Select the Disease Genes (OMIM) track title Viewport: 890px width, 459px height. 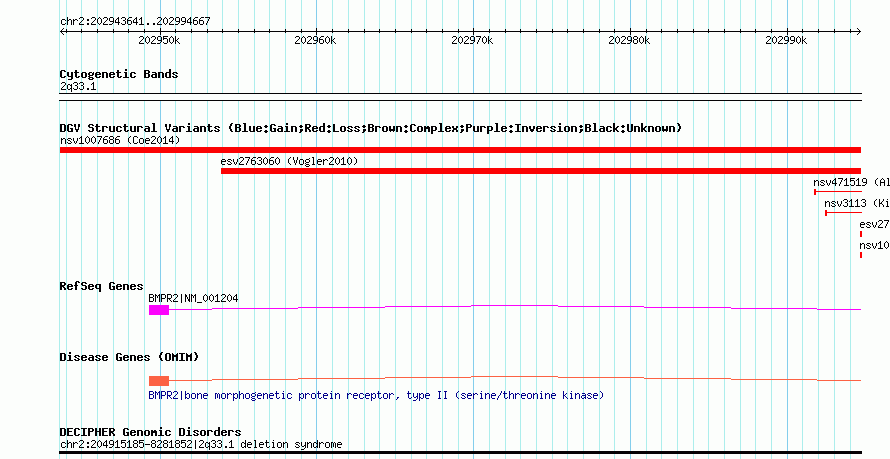pos(129,357)
